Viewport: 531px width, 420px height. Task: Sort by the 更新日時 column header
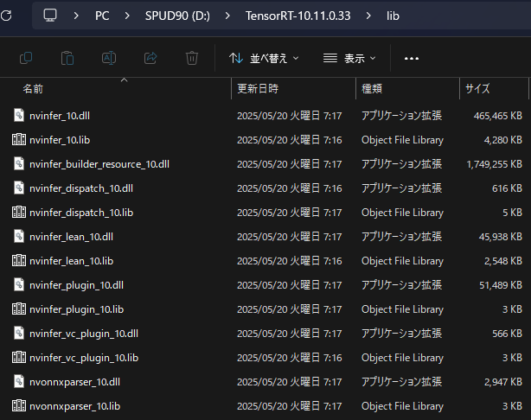click(x=258, y=89)
